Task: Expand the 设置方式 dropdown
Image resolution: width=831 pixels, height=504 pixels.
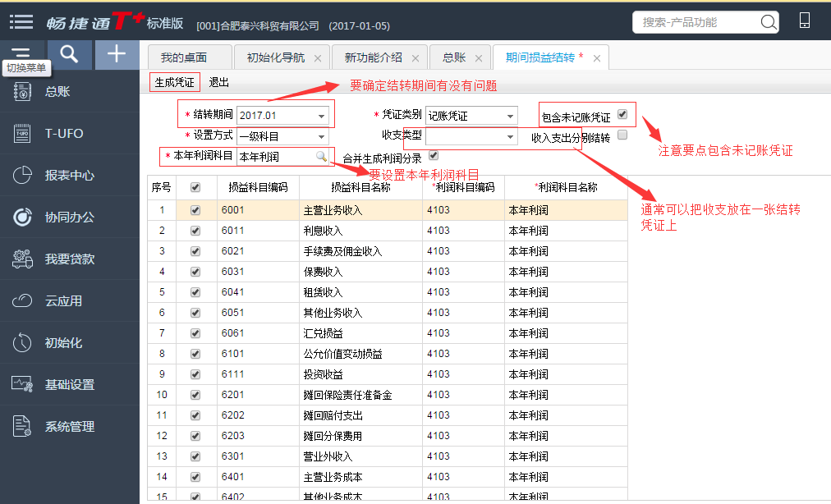Action: coord(321,137)
